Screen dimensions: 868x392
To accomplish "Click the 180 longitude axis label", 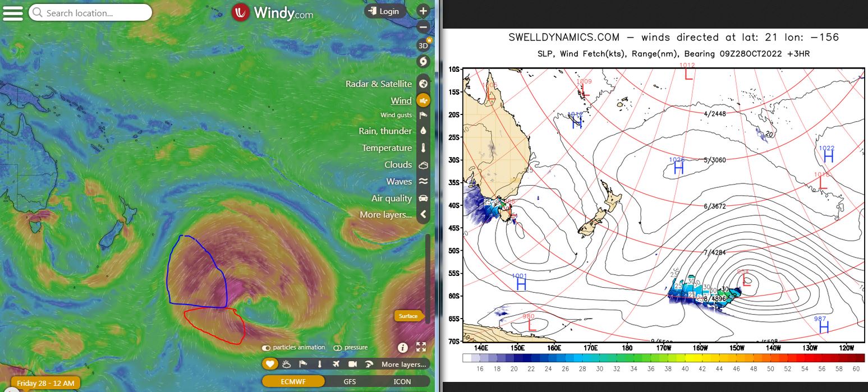I will click(627, 348).
